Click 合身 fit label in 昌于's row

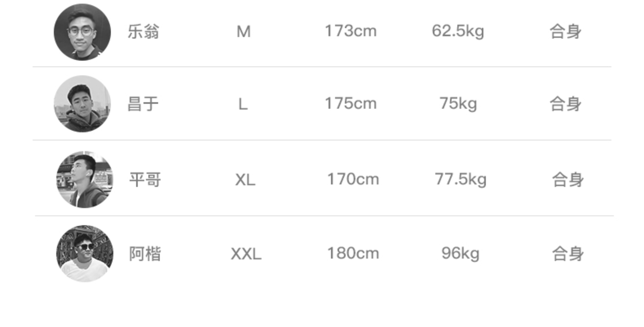click(x=565, y=104)
